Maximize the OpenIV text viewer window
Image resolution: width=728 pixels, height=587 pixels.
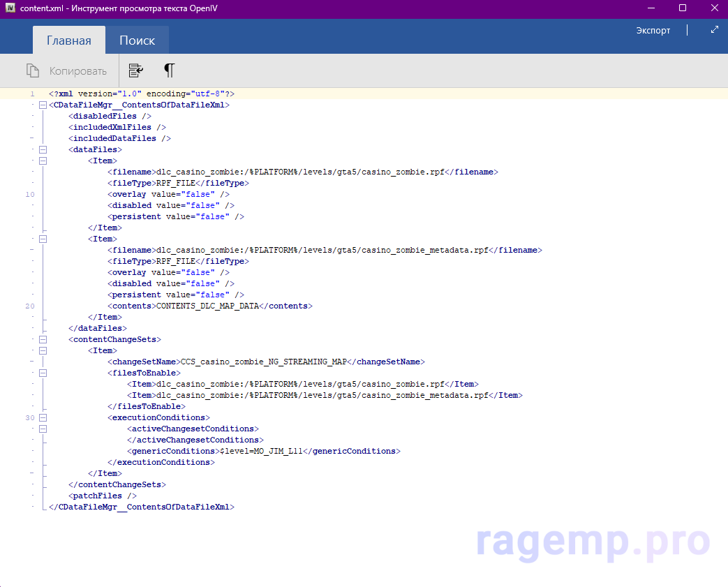click(x=682, y=8)
